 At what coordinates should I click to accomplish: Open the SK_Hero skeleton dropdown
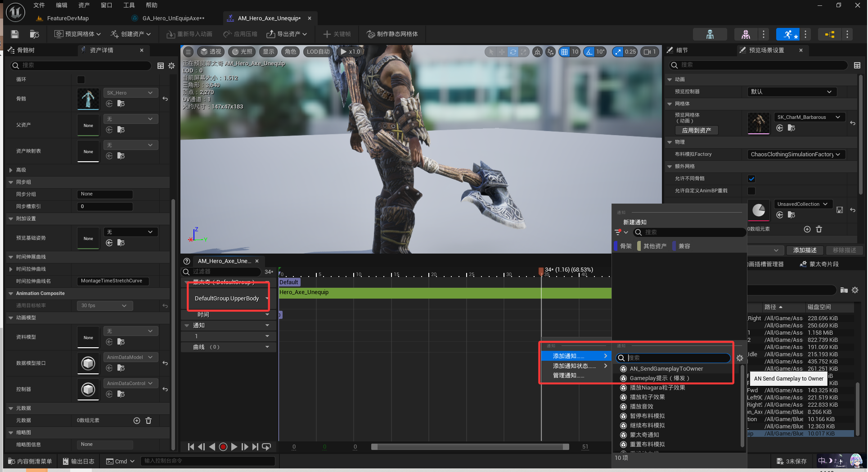130,93
